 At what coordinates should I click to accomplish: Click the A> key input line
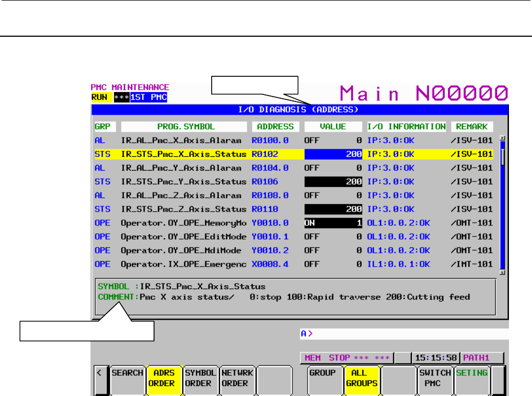404,333
